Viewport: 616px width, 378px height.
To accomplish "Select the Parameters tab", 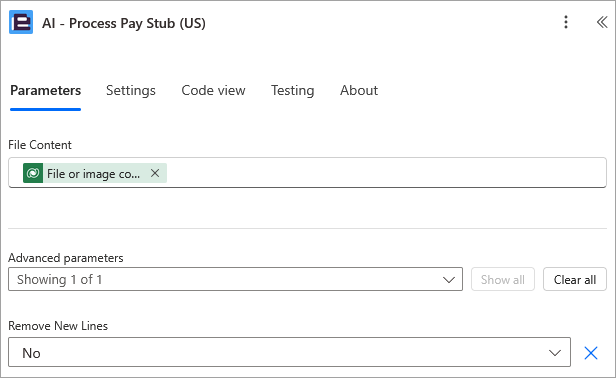I will pyautogui.click(x=46, y=90).
